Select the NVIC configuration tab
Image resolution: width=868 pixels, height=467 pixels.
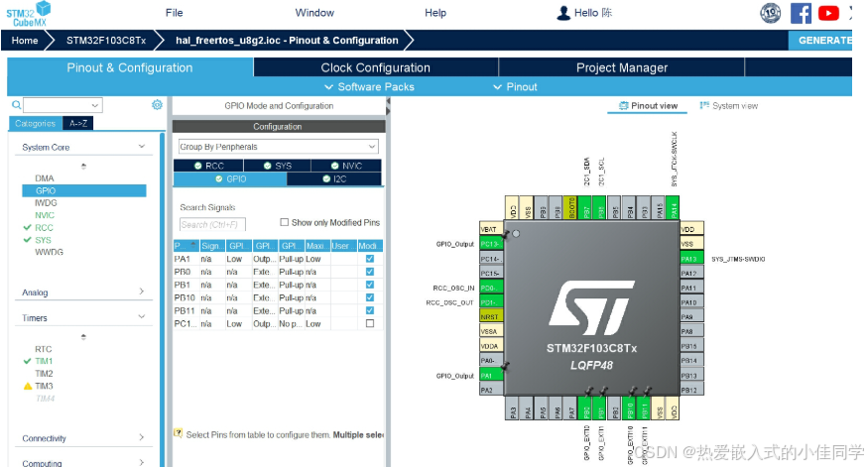(346, 166)
